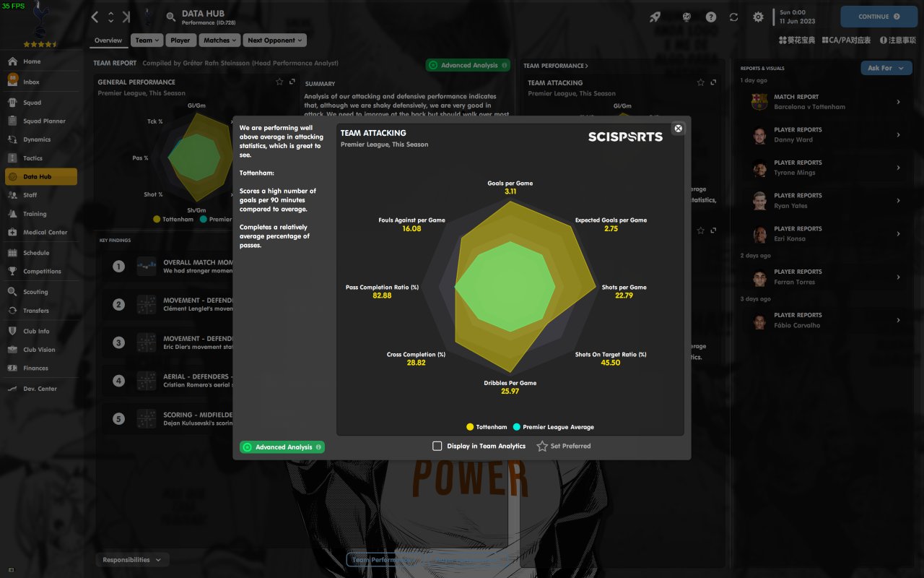Click the Goals per Game value 3.11
The image size is (924, 578).
tap(510, 191)
